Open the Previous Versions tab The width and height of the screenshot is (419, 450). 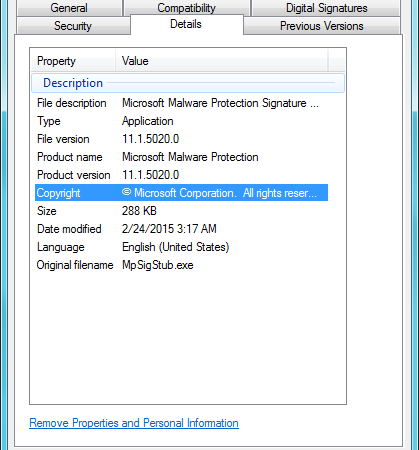click(322, 26)
